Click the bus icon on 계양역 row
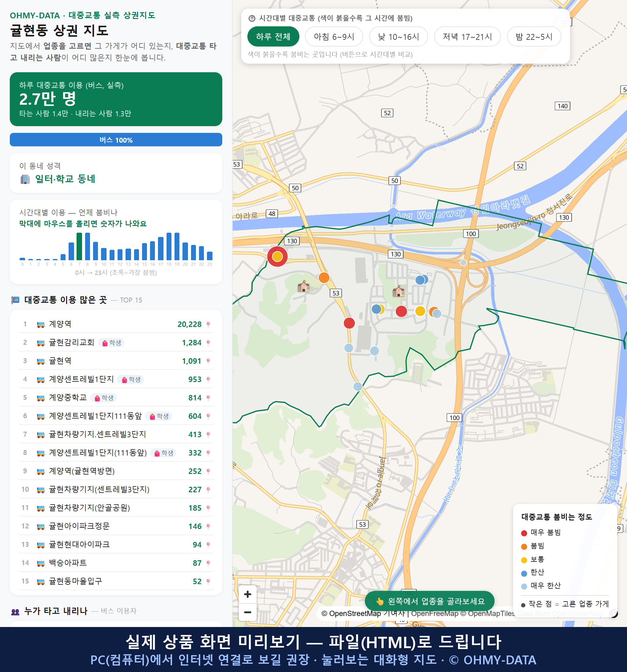The width and height of the screenshot is (627, 672). (40, 325)
